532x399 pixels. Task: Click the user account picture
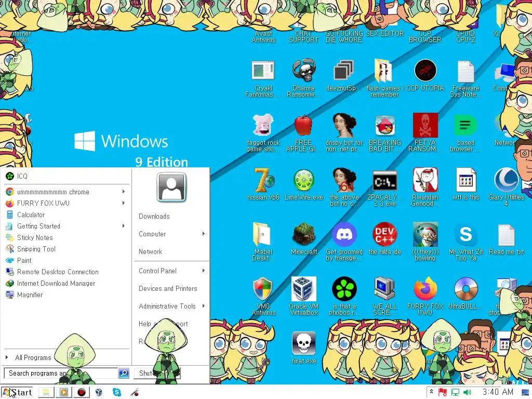point(171,187)
